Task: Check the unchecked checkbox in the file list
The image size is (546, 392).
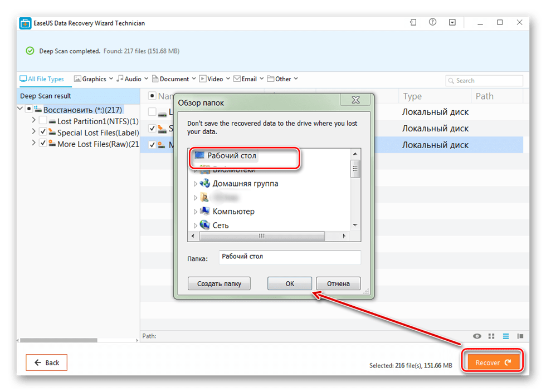Action: click(152, 112)
